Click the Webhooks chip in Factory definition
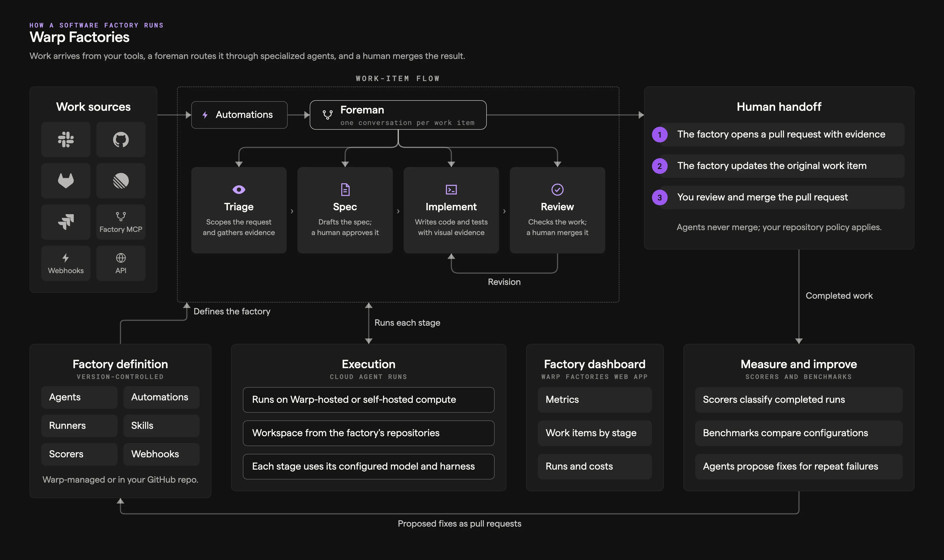Screen dimensions: 944x560 pos(161,454)
